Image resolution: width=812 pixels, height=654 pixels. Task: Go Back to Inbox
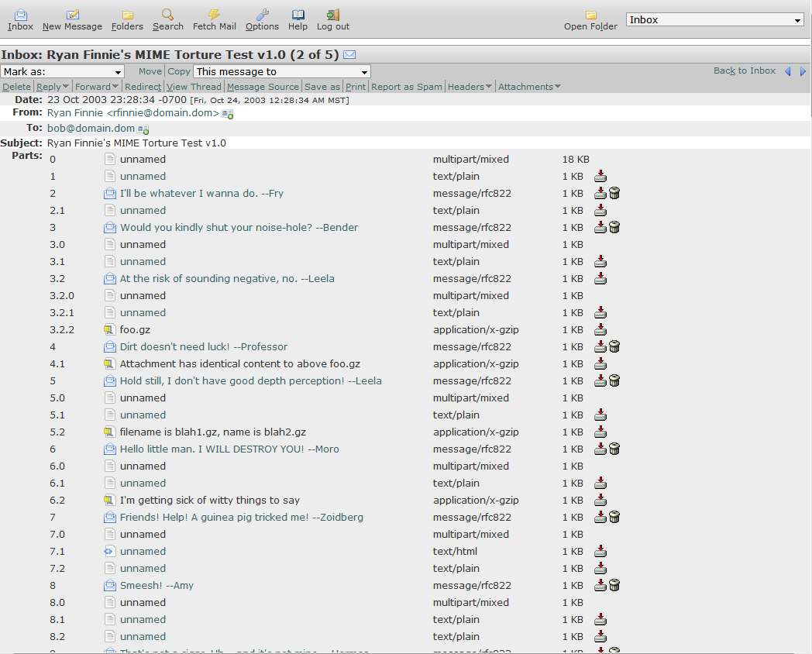click(x=745, y=71)
